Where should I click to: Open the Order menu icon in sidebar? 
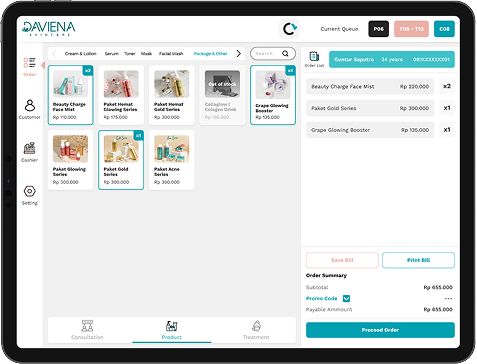(29, 63)
